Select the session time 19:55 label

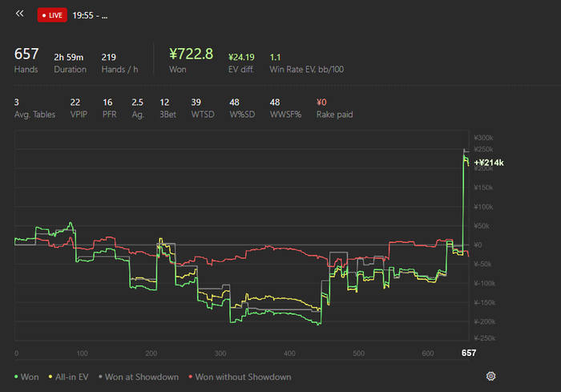pos(90,15)
